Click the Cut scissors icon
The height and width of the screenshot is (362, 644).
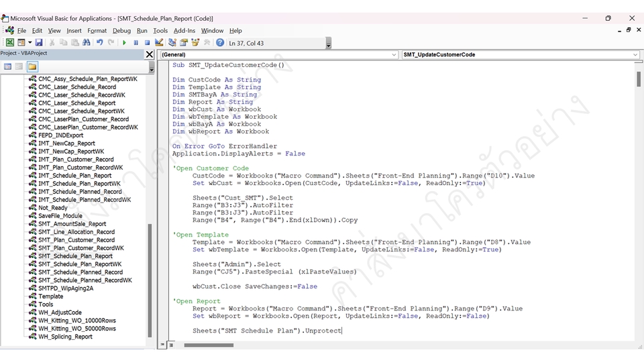click(x=52, y=43)
